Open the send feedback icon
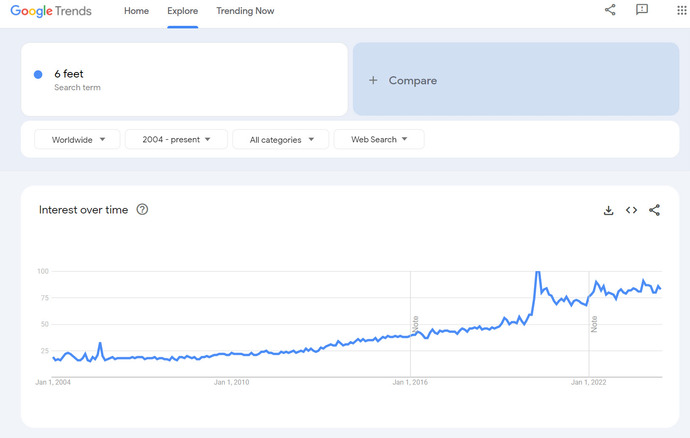This screenshot has width=690, height=438. pos(642,10)
